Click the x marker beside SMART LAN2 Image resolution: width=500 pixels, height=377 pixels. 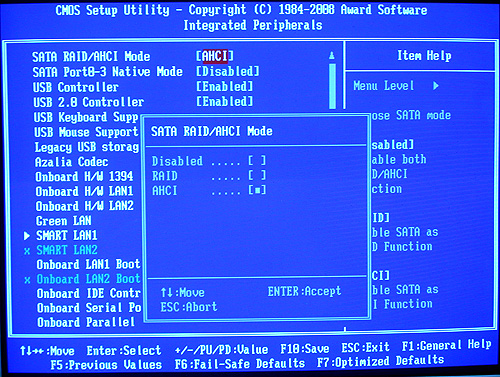click(27, 251)
